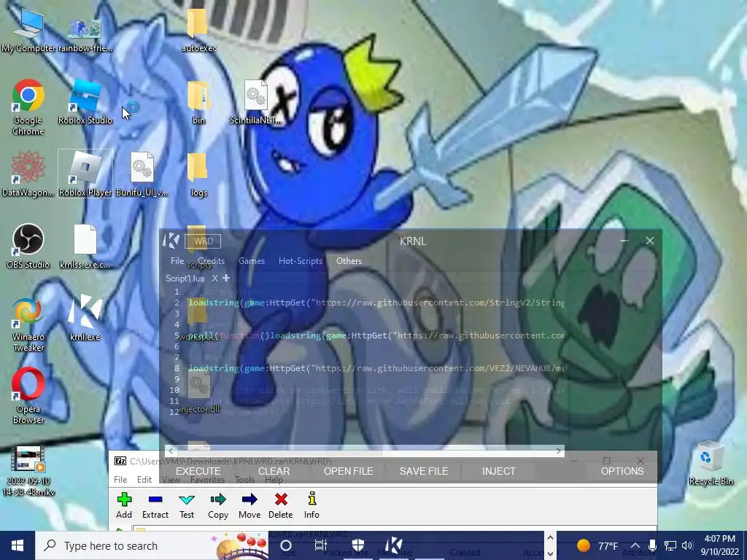Open 7-Zip Edit menu
The height and width of the screenshot is (560, 747).
tap(144, 480)
